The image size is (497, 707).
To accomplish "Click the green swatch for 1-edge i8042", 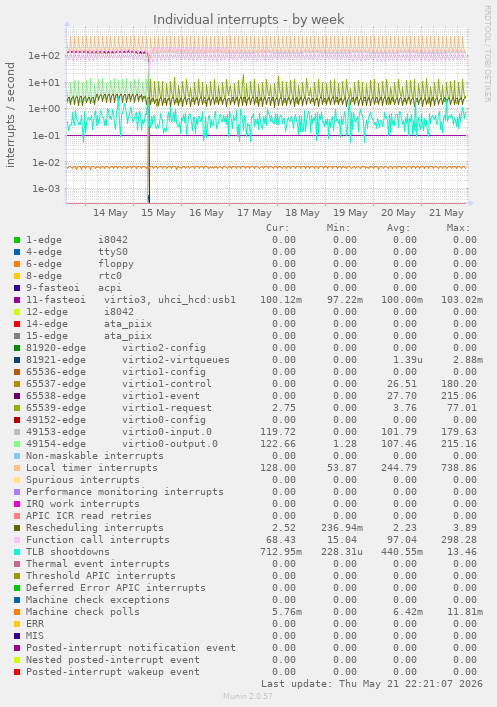I will coord(17,240).
